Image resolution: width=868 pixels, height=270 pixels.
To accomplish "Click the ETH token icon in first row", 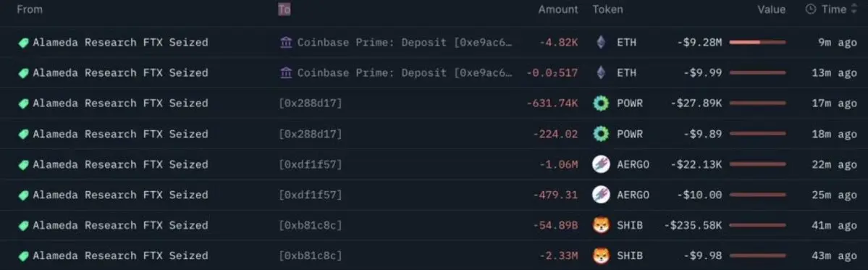I will tap(601, 42).
